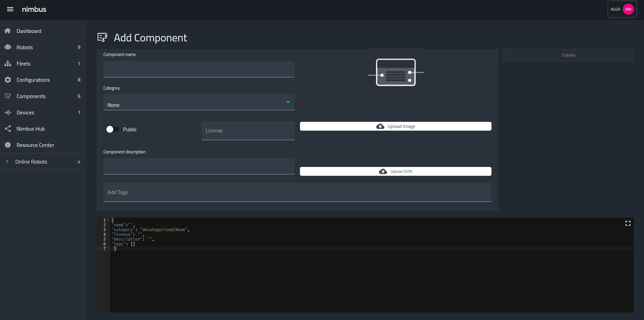Click the Create button
The height and width of the screenshot is (320, 644).
coord(568,55)
